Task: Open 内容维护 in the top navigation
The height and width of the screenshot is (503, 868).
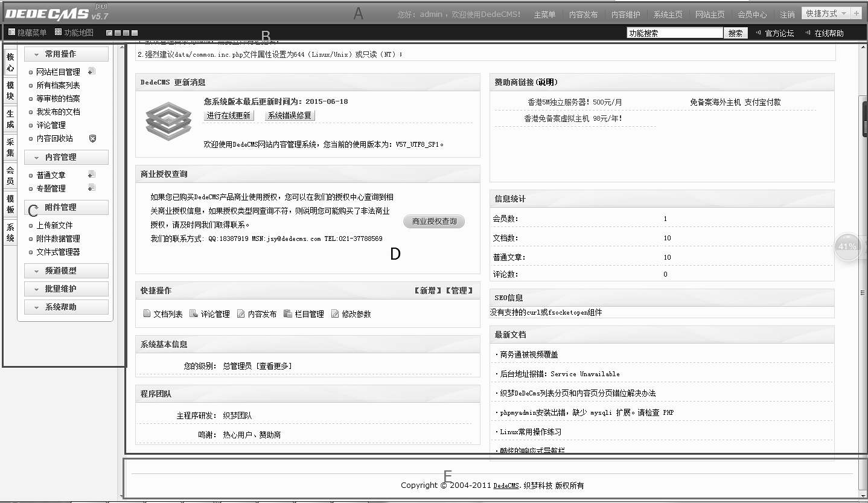Action: 625,14
